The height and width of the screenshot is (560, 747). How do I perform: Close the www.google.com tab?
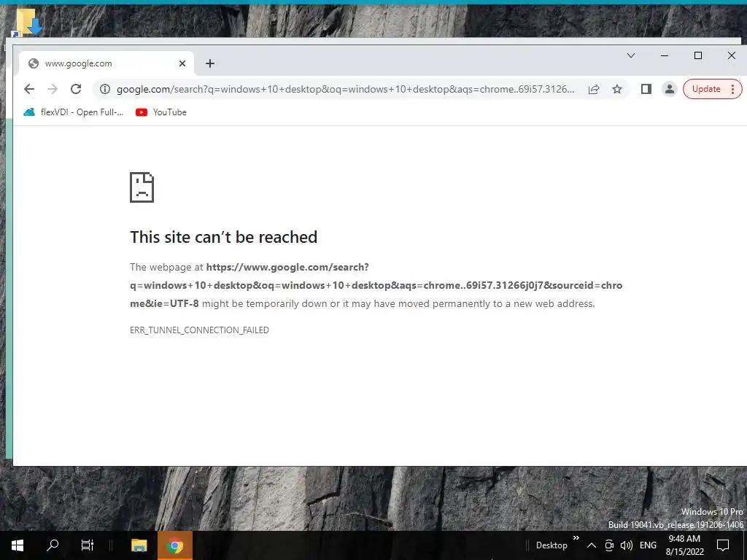(182, 63)
